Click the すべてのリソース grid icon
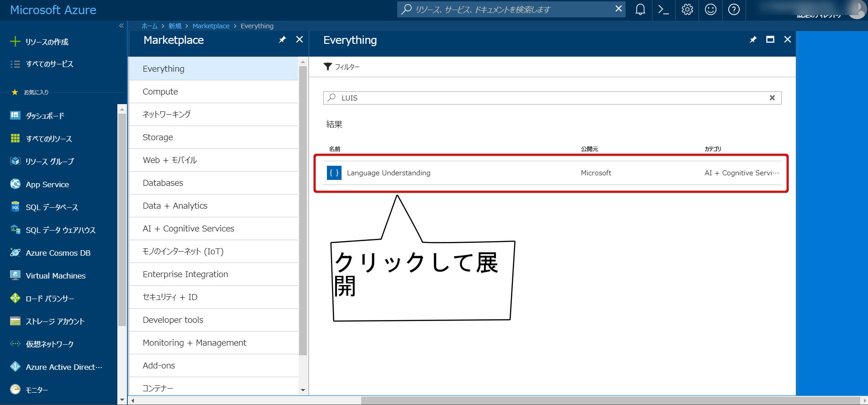Image resolution: width=868 pixels, height=405 pixels. point(15,138)
